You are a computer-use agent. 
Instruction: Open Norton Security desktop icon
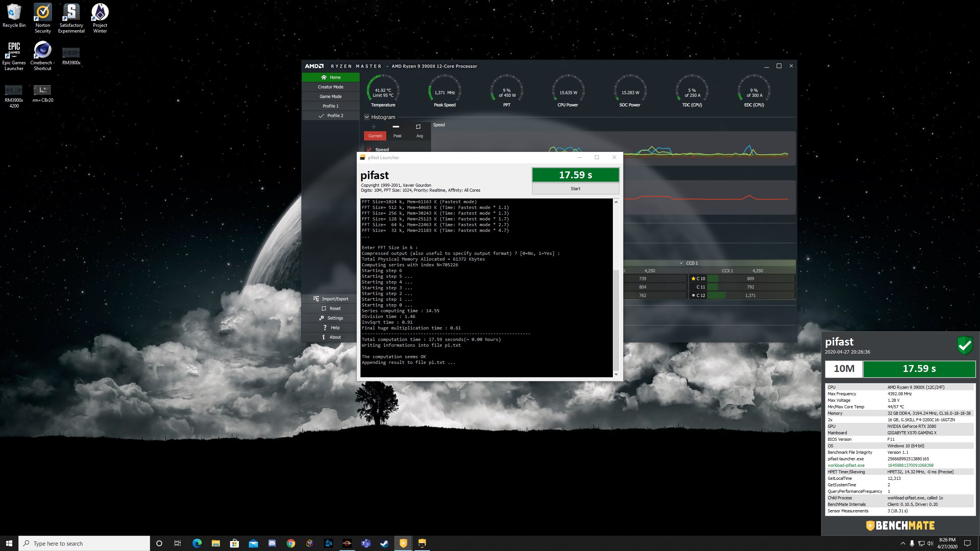click(43, 18)
